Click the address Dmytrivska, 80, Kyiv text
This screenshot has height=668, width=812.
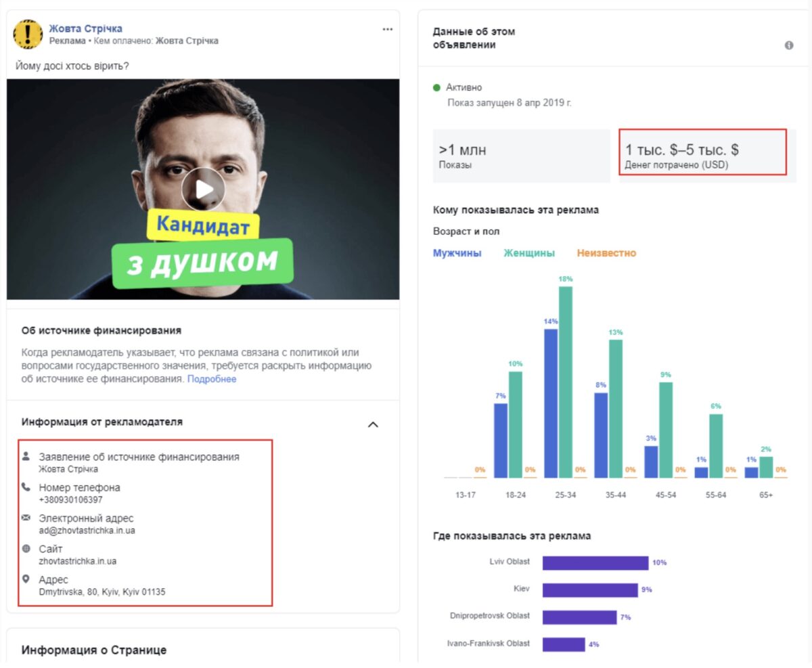[x=102, y=592]
